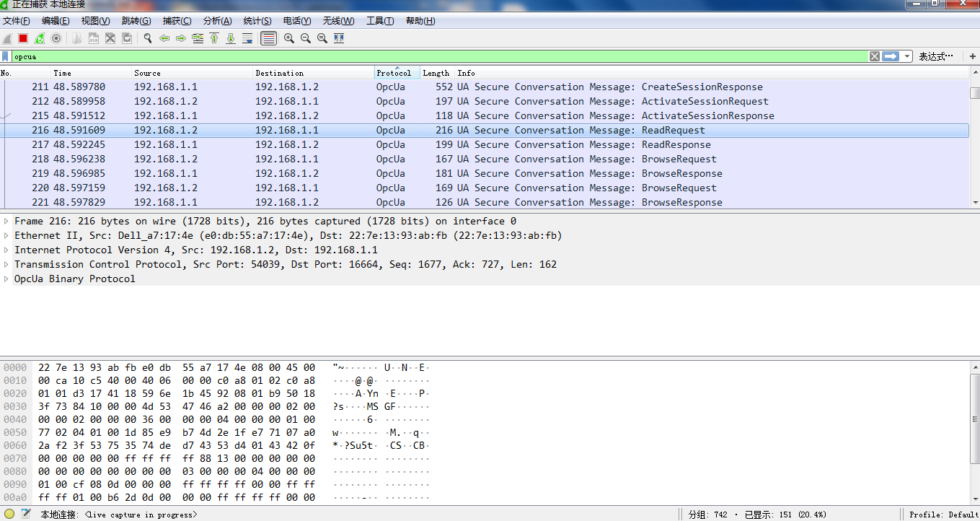980x521 pixels.
Task: Sort by the Protocol column header
Action: (397, 73)
